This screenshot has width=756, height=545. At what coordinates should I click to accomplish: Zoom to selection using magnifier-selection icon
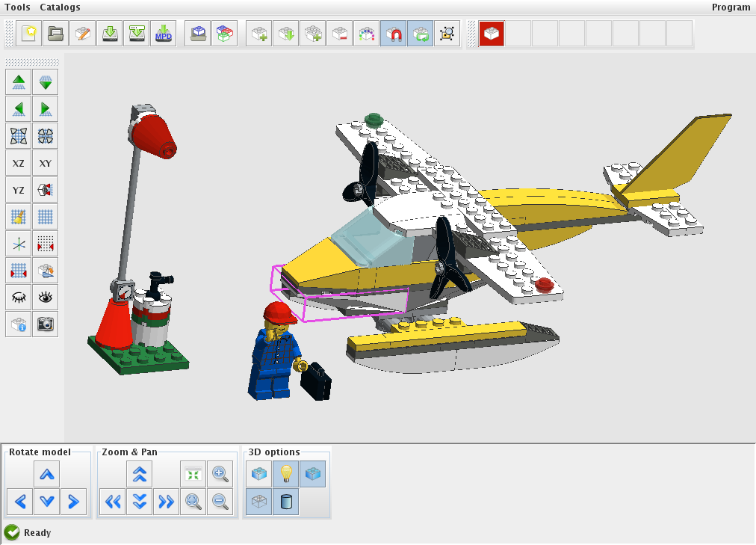click(447, 34)
